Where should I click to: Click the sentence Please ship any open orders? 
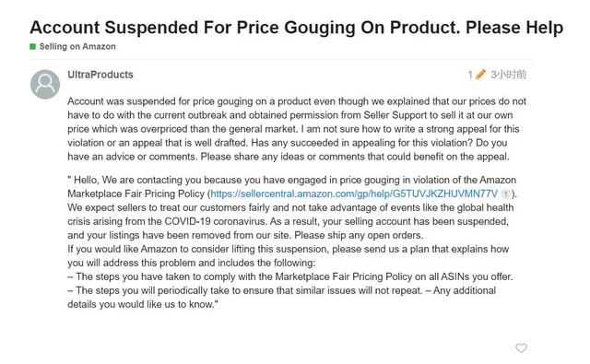(x=359, y=235)
